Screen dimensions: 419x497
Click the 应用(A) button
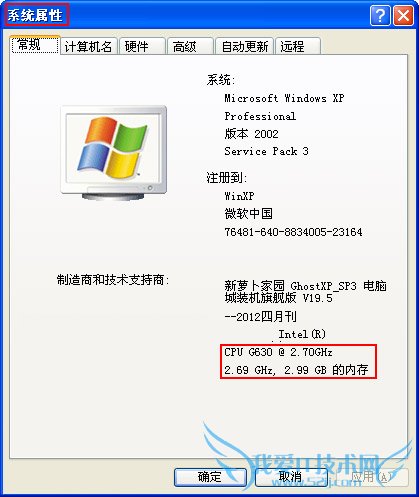click(372, 477)
